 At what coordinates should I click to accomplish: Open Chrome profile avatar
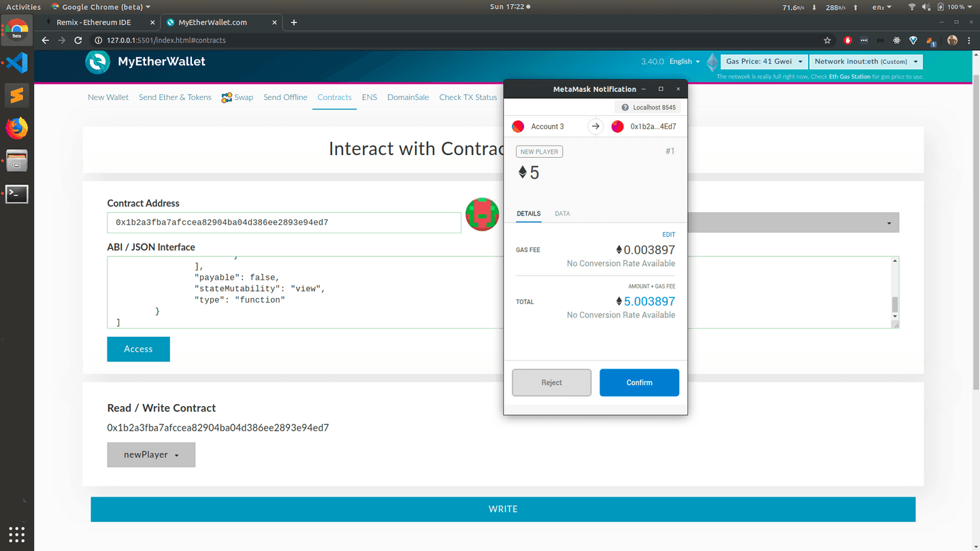pos(952,40)
